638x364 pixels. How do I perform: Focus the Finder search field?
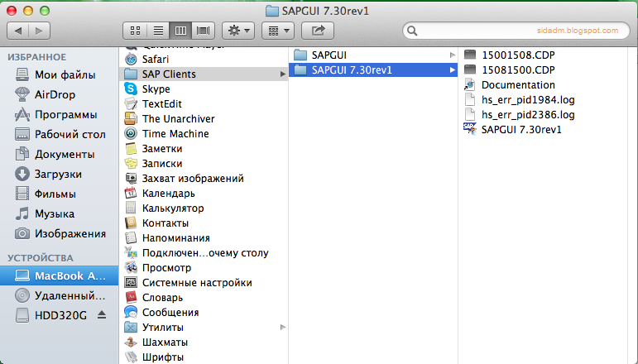coord(516,31)
